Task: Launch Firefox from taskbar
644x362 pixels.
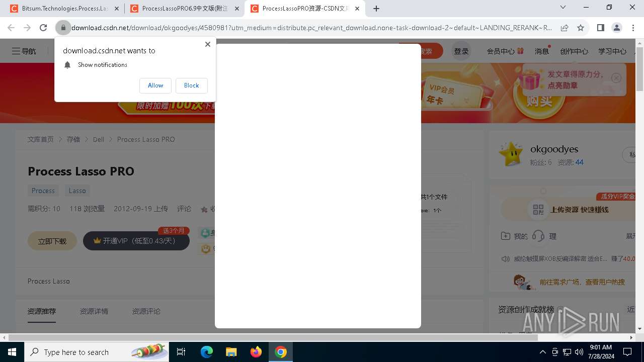Action: pyautogui.click(x=256, y=352)
